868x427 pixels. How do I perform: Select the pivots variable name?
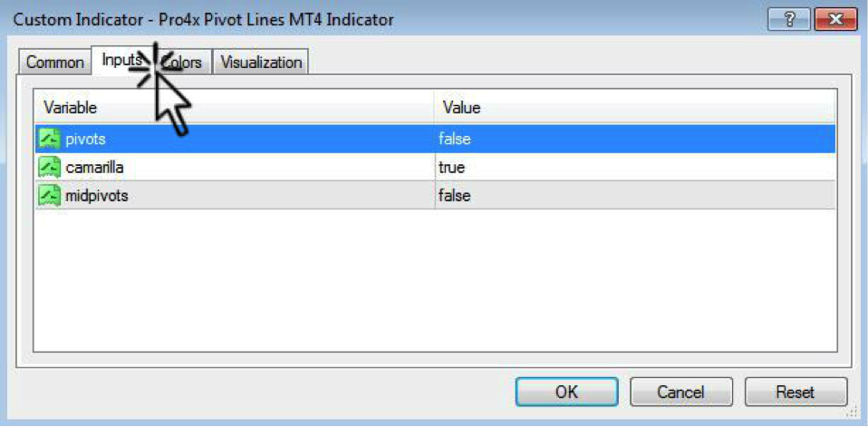[85, 139]
